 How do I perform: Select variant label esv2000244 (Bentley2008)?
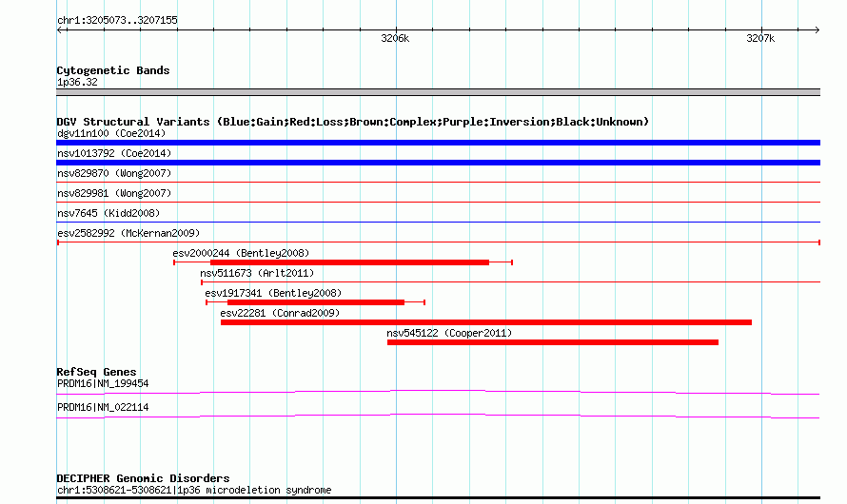click(241, 253)
